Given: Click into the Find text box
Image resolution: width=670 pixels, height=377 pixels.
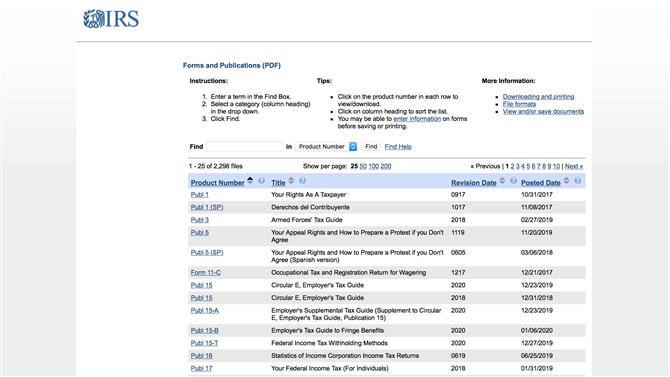Looking at the screenshot, I should click(x=244, y=147).
